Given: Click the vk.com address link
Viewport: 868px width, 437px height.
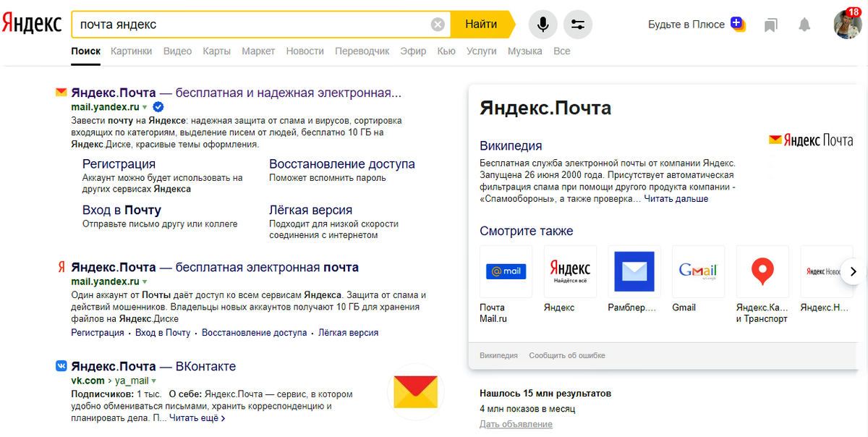Looking at the screenshot, I should pos(88,381).
